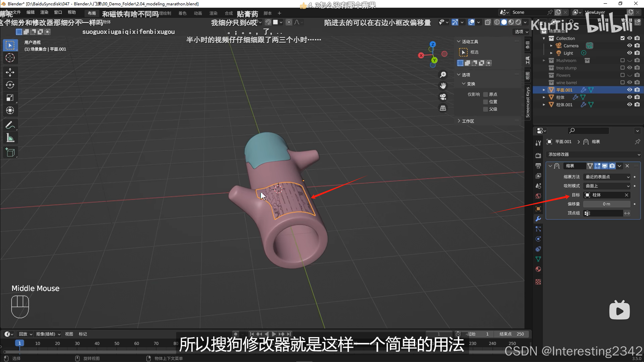Select the 3D Cursor tool
This screenshot has width=644, height=362.
tap(10, 58)
